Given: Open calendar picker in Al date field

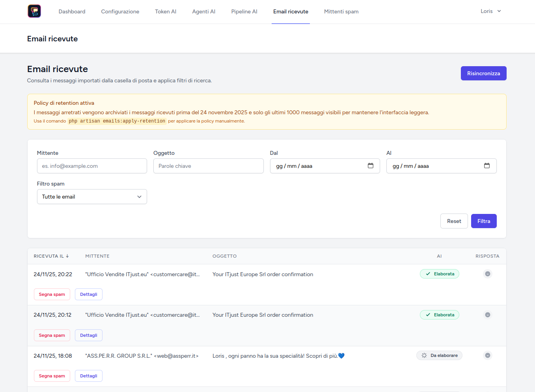Looking at the screenshot, I should click(x=487, y=166).
